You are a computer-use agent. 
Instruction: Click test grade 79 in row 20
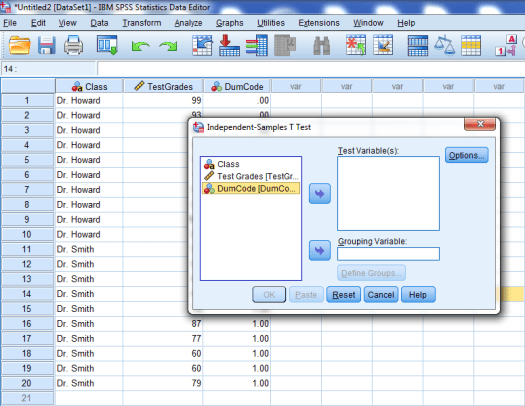pos(163,383)
